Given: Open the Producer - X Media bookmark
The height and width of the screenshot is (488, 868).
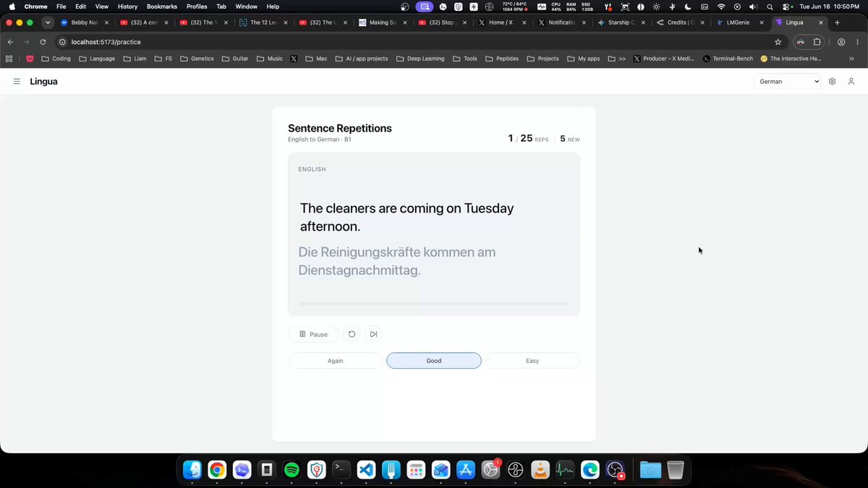Looking at the screenshot, I should click(663, 59).
